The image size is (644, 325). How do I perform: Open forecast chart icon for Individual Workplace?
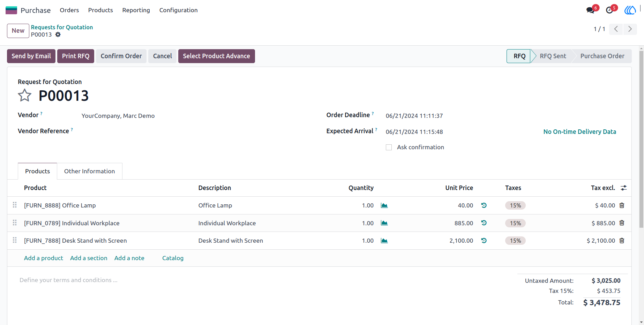384,223
